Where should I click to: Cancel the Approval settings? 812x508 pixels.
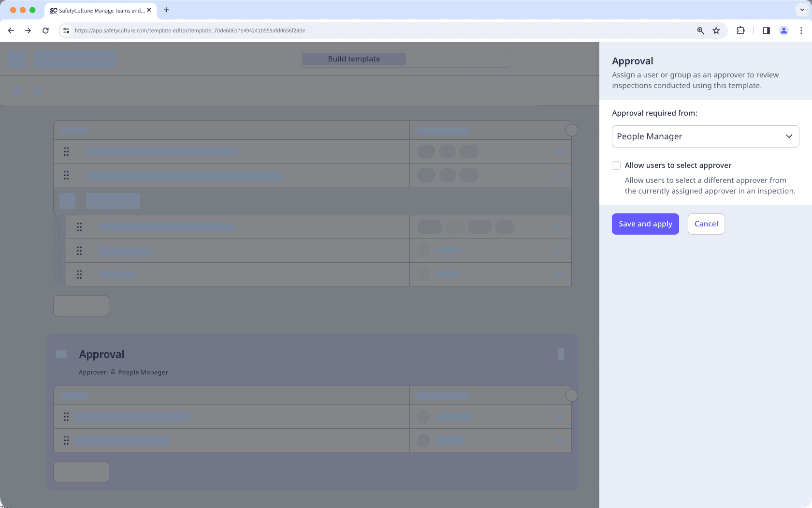point(706,224)
